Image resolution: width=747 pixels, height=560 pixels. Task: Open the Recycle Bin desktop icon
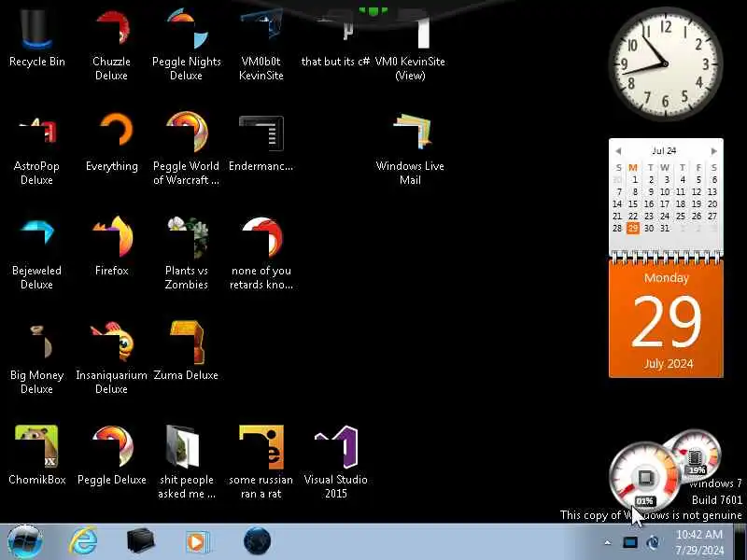pos(36,38)
